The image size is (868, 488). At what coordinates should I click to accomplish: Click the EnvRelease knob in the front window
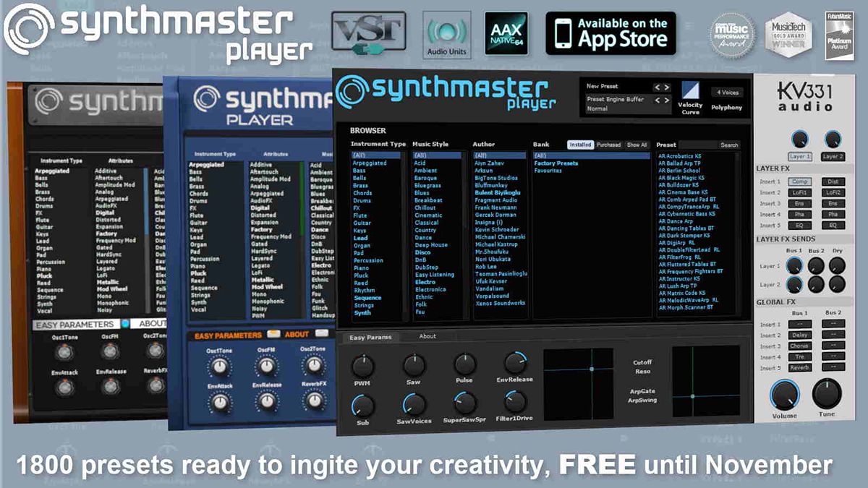pyautogui.click(x=515, y=363)
